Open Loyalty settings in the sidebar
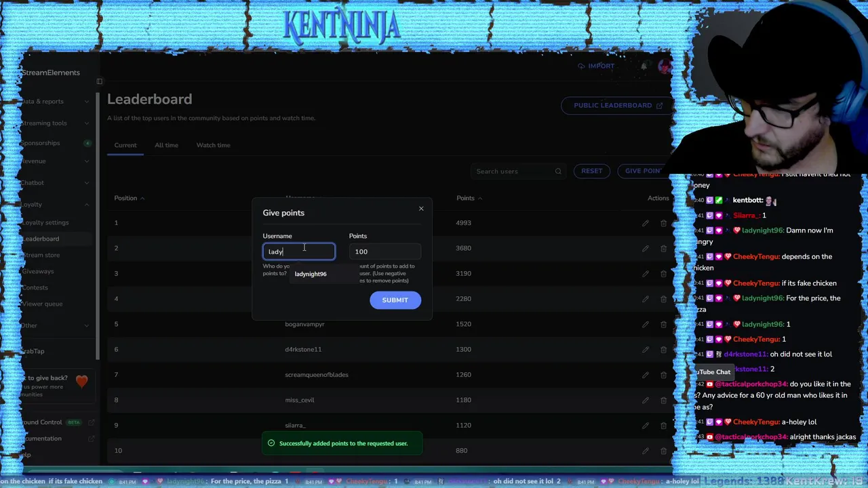Image resolution: width=868 pixels, height=488 pixels. point(45,222)
